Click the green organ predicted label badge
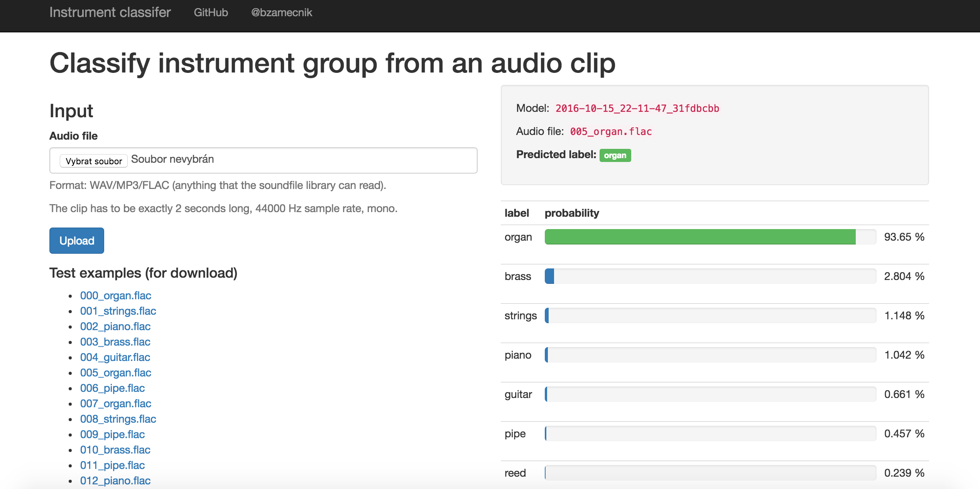980x489 pixels. point(615,155)
